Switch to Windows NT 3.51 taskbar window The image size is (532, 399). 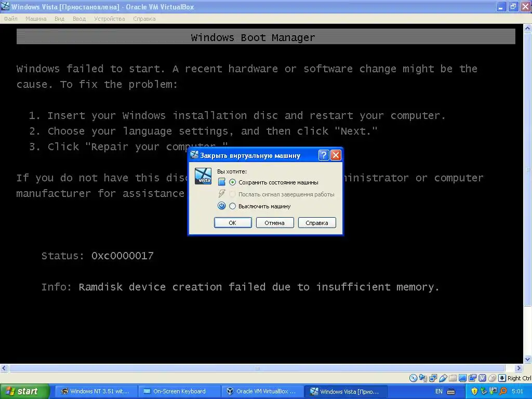96,391
